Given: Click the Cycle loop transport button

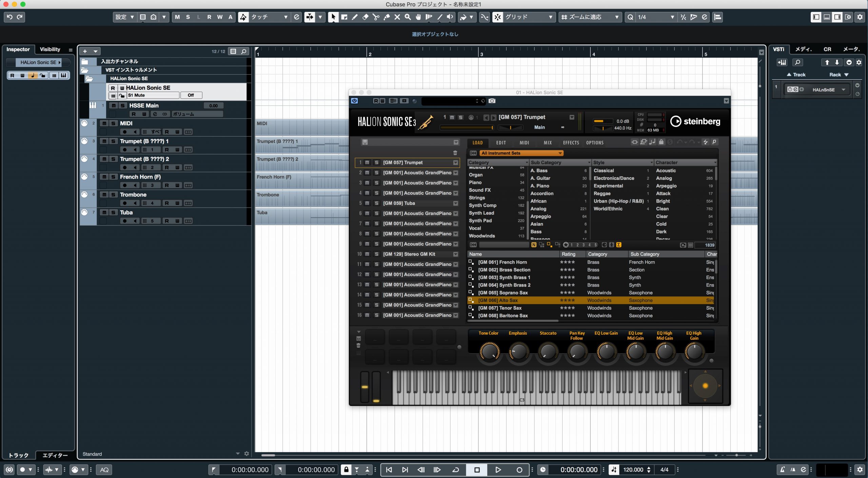Looking at the screenshot, I should tap(456, 470).
